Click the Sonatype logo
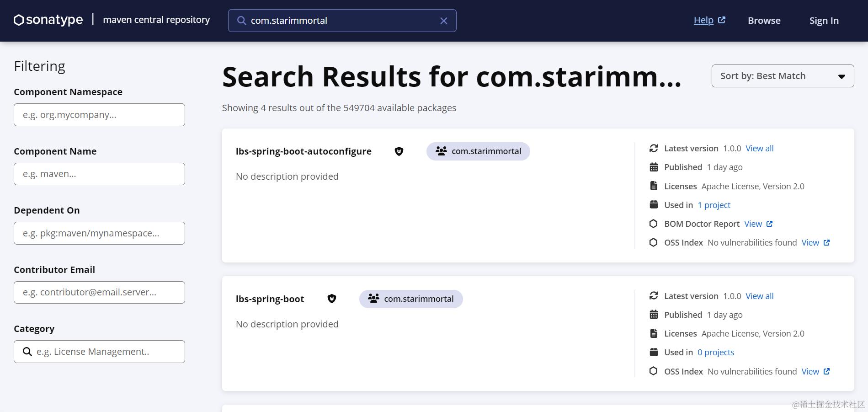Image resolution: width=868 pixels, height=412 pixels. pyautogui.click(x=48, y=20)
